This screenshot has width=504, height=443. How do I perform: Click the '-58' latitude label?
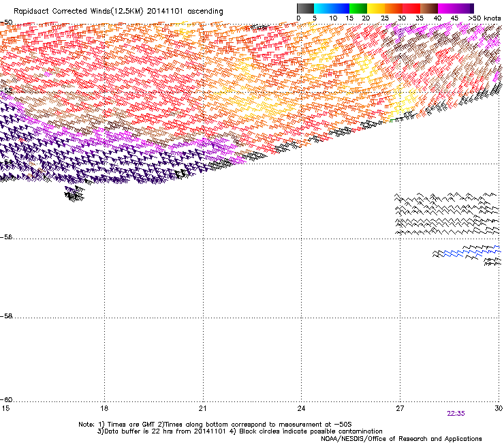pyautogui.click(x=6, y=316)
